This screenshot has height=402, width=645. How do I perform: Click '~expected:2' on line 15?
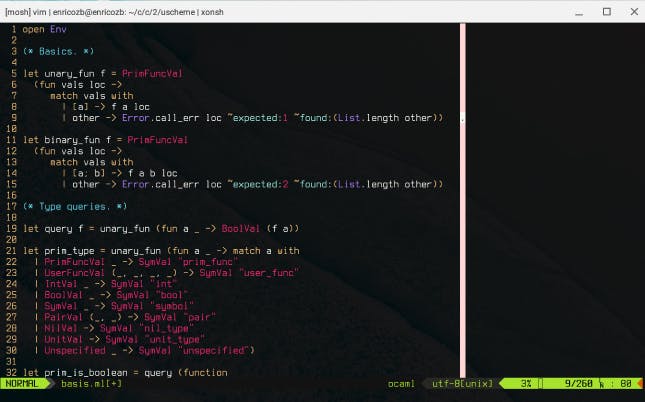[258, 184]
